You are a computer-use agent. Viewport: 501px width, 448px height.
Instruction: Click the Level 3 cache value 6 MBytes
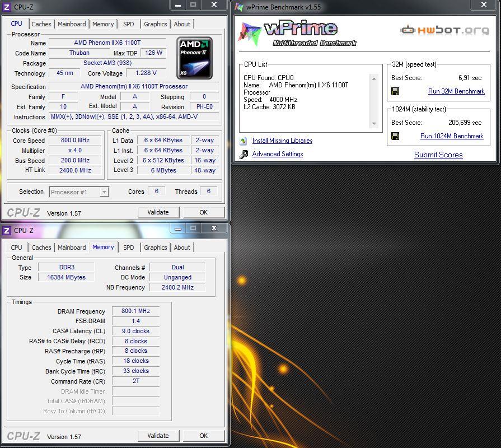point(163,170)
